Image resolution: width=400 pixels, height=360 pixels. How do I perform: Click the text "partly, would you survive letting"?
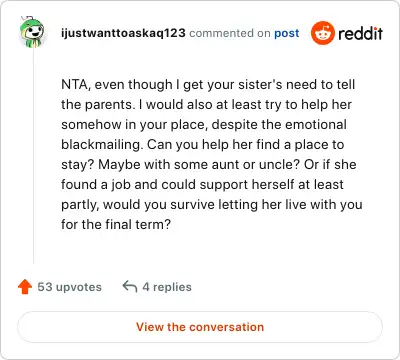159,205
